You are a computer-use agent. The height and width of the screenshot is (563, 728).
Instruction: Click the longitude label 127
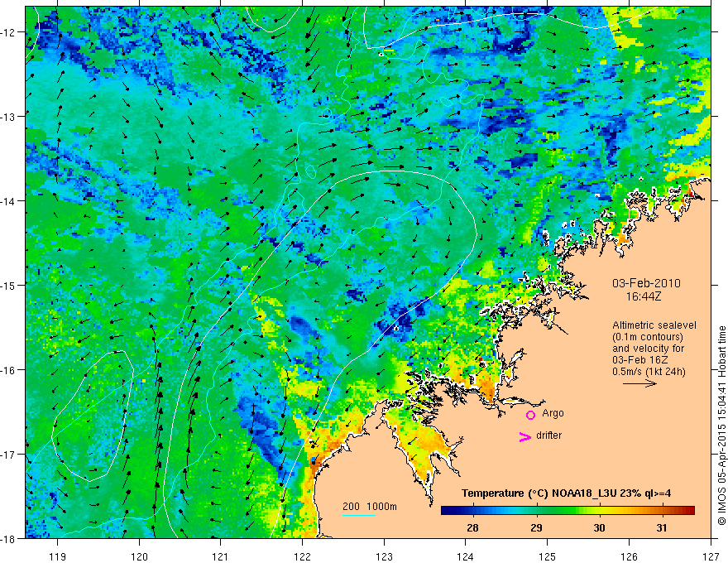tap(711, 557)
